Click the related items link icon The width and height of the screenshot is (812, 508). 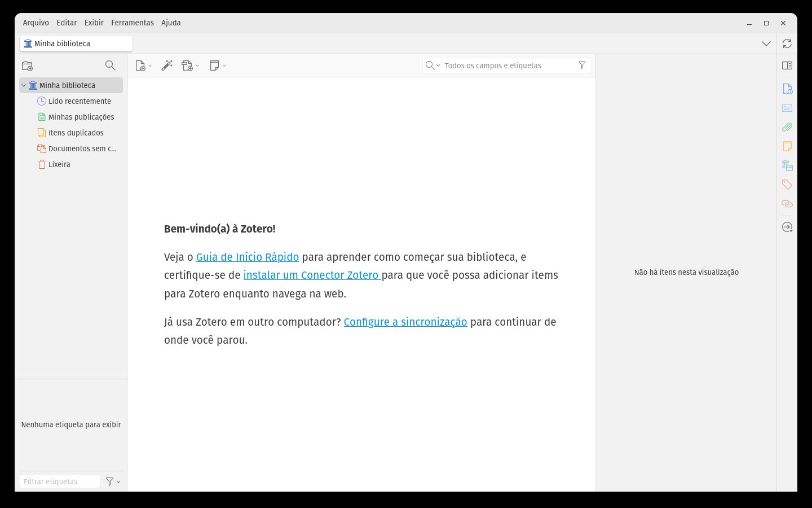tap(787, 204)
